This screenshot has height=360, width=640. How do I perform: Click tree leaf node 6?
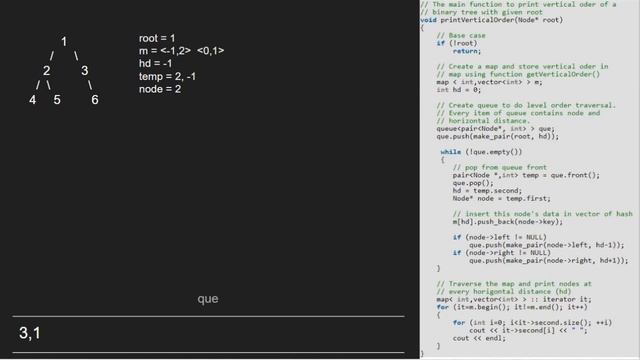(x=95, y=100)
